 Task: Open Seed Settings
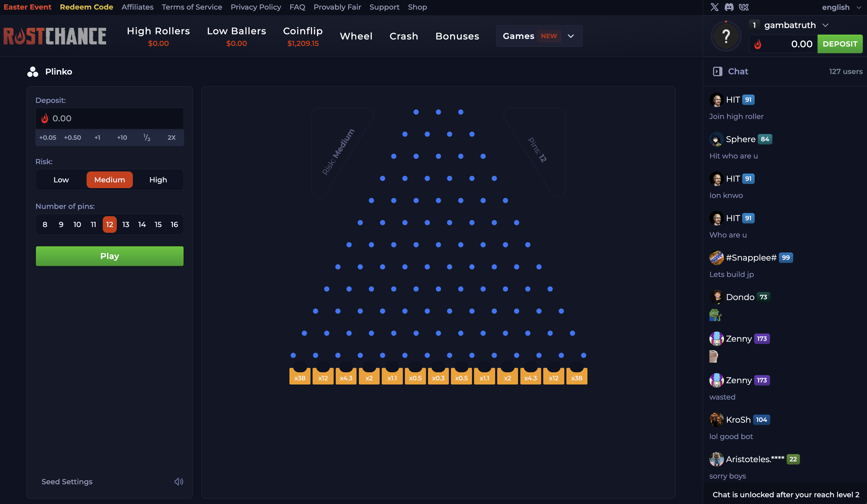67,482
